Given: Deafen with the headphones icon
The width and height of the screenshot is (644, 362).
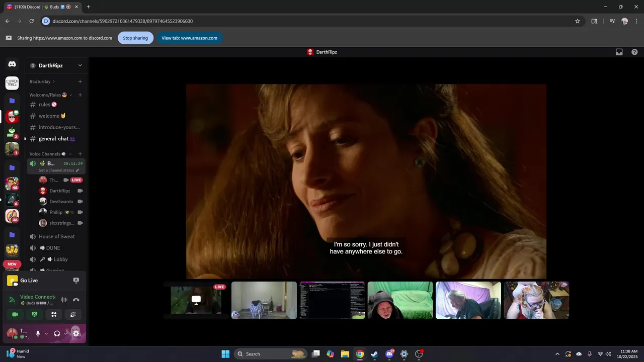Looking at the screenshot, I should (57, 333).
